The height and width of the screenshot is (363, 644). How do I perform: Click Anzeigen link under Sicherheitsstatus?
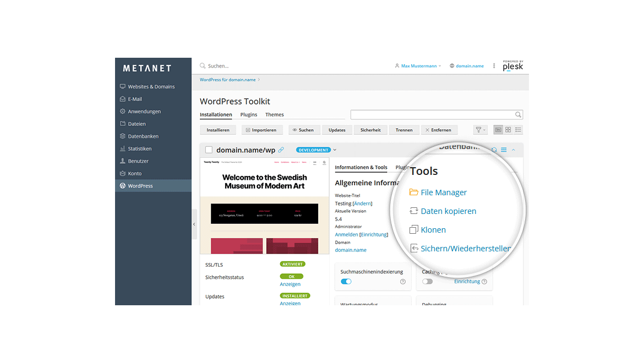pyautogui.click(x=290, y=284)
